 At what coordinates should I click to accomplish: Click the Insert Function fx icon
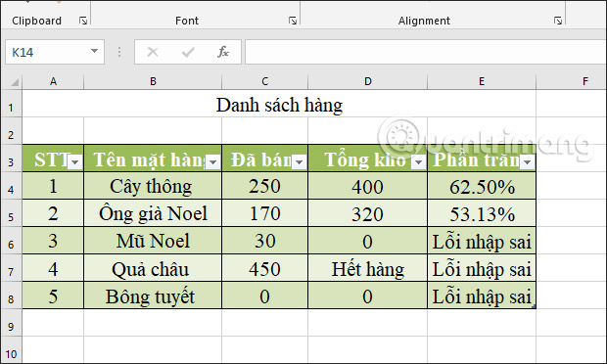223,52
